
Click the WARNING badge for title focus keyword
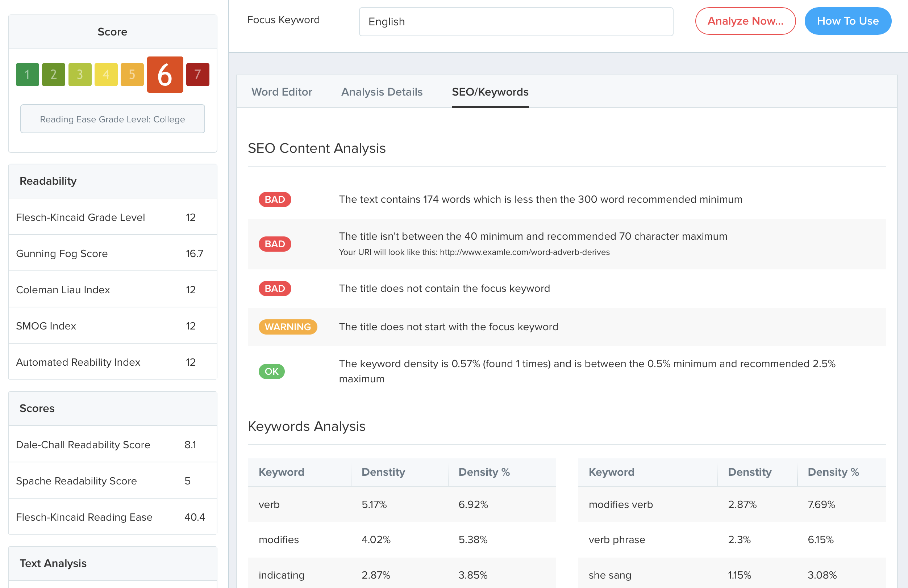288,327
